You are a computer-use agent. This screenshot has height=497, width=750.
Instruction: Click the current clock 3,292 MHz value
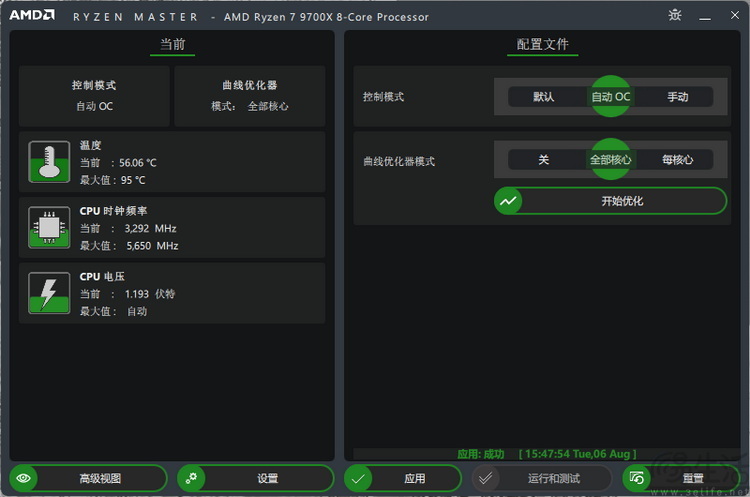click(x=151, y=228)
